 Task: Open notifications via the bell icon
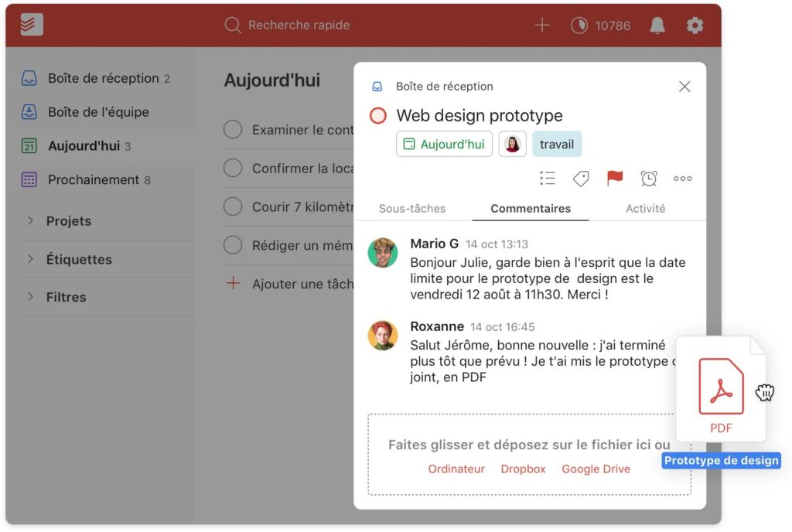click(x=657, y=25)
